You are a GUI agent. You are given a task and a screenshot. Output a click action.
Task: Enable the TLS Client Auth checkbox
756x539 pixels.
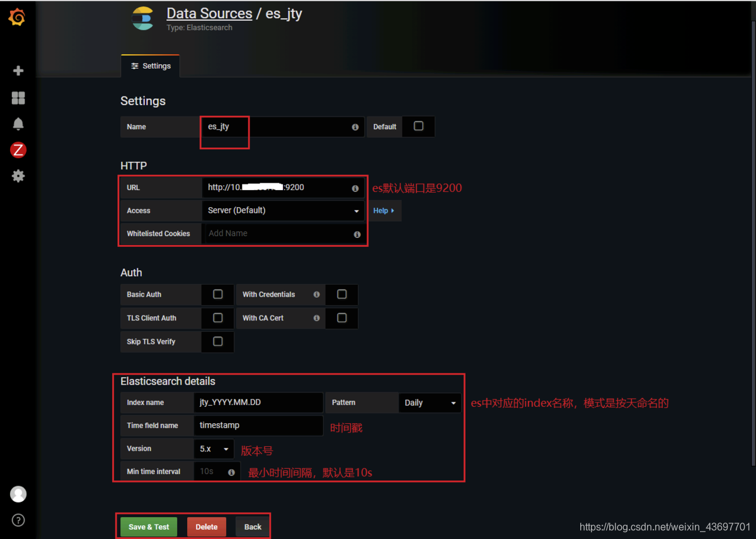coord(218,318)
